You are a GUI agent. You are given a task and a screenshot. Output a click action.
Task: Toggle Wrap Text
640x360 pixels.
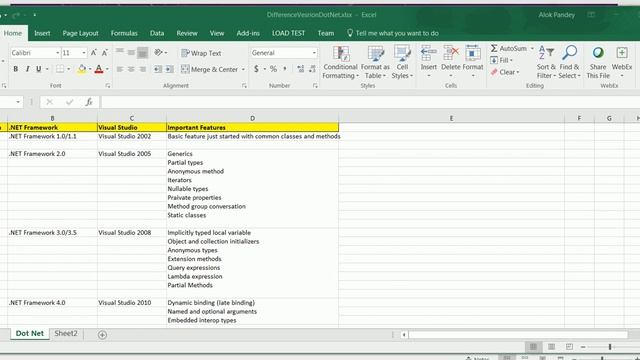point(201,53)
